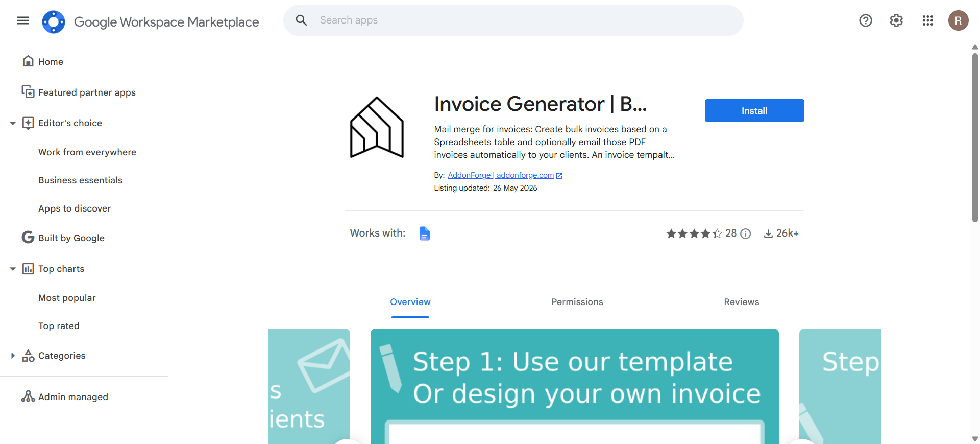Open Admin managed
Screen dimensions: 980x444
(x=73, y=397)
